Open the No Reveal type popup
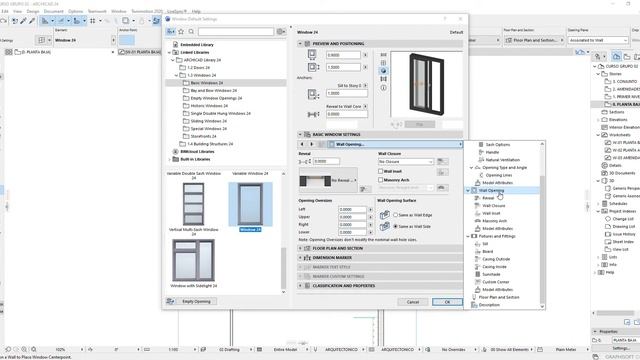The width and height of the screenshot is (640, 360). 328,180
